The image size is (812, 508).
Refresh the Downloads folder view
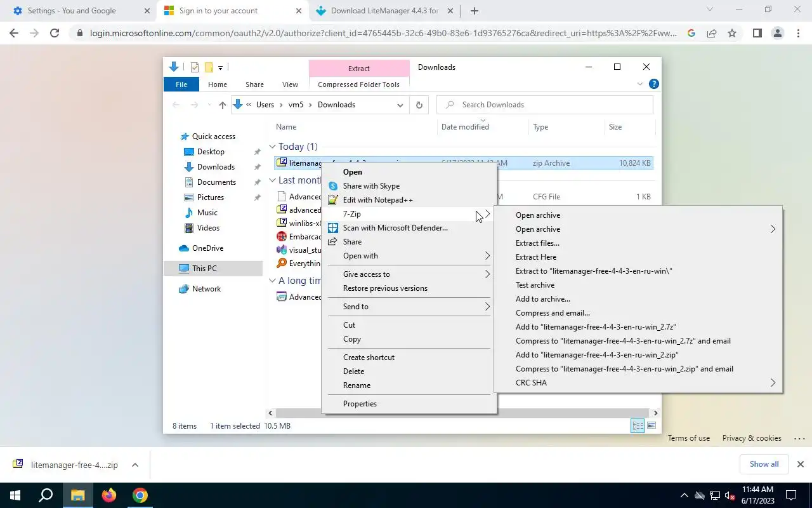419,105
